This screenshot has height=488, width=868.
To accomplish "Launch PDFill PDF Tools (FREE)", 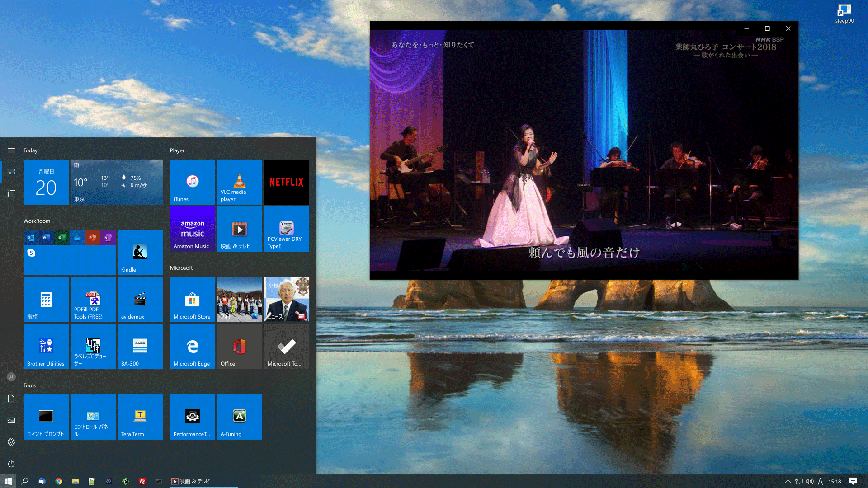I will pos(93,300).
